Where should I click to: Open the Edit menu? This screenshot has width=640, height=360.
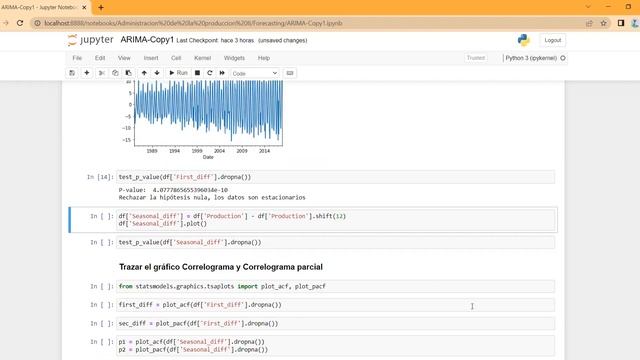coord(100,58)
